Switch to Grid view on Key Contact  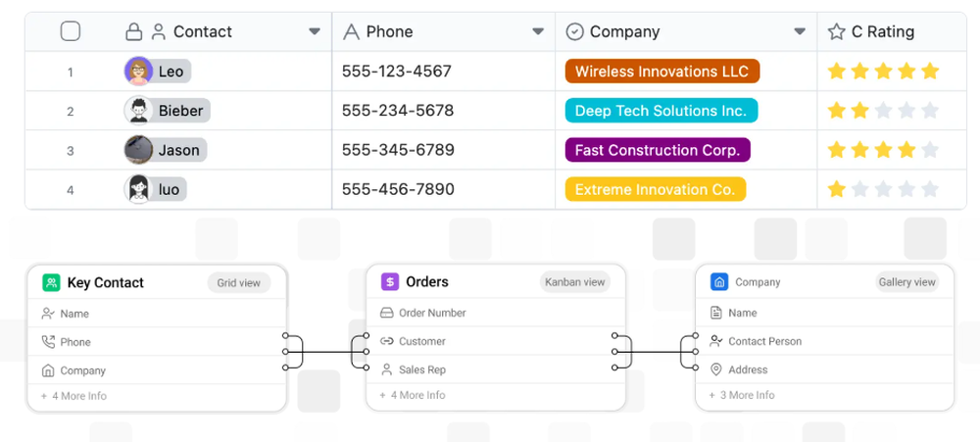[239, 283]
